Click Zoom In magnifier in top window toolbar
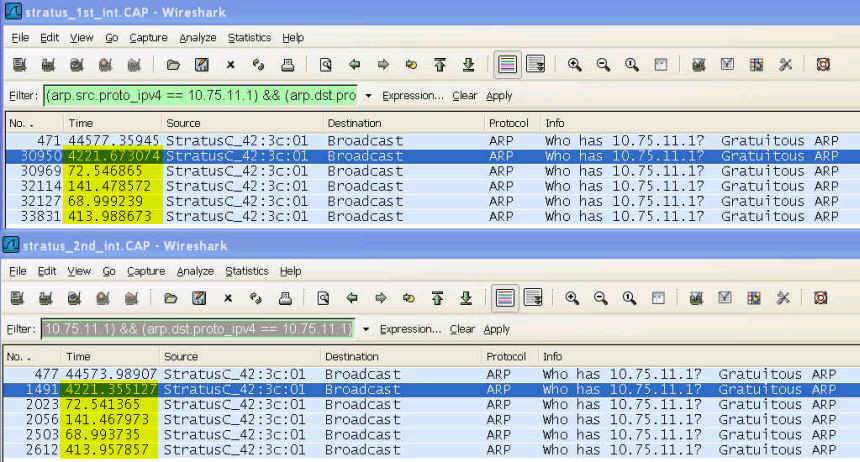 [x=575, y=65]
